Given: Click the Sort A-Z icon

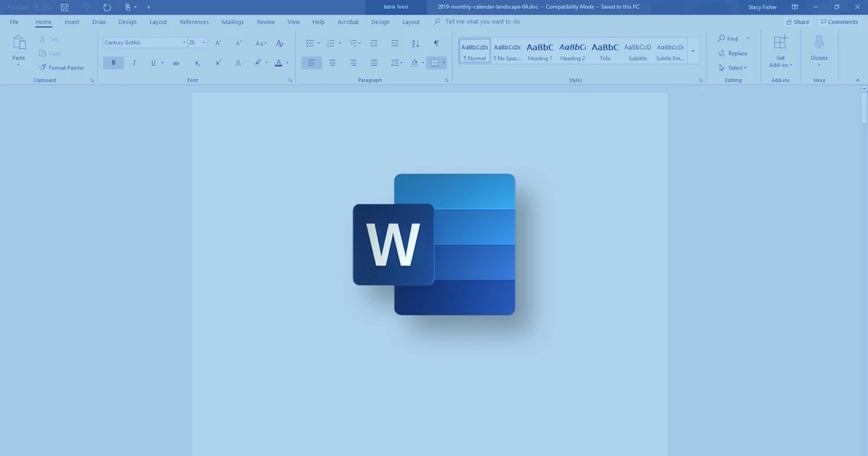Looking at the screenshot, I should [x=415, y=43].
